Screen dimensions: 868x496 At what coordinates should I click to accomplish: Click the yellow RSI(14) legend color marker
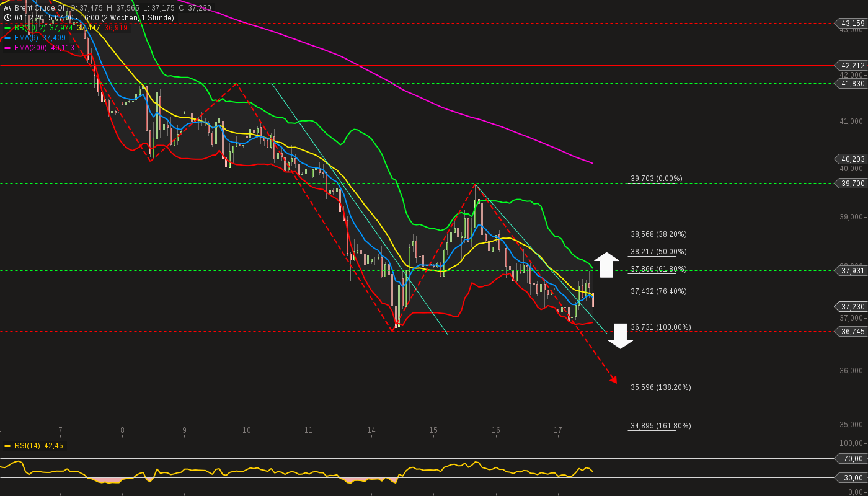[7, 446]
